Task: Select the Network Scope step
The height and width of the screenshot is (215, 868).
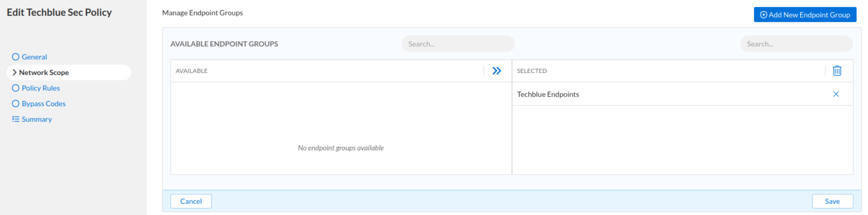Action: tap(44, 72)
